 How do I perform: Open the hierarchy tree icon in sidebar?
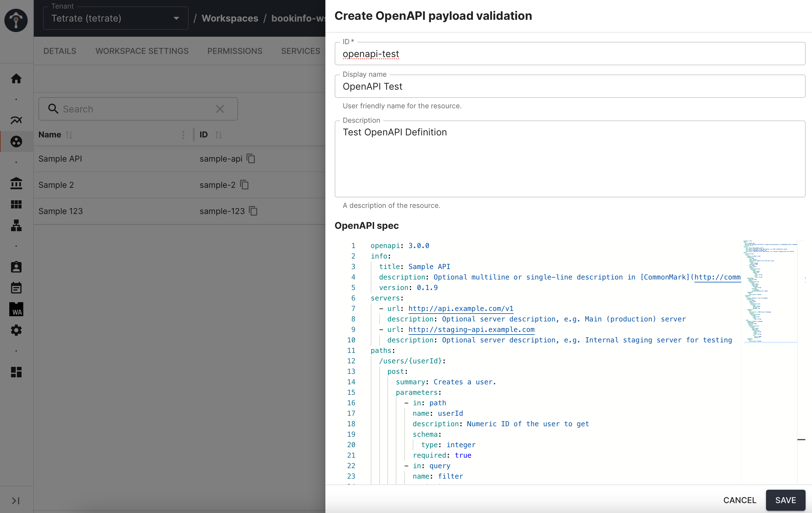pos(16,225)
